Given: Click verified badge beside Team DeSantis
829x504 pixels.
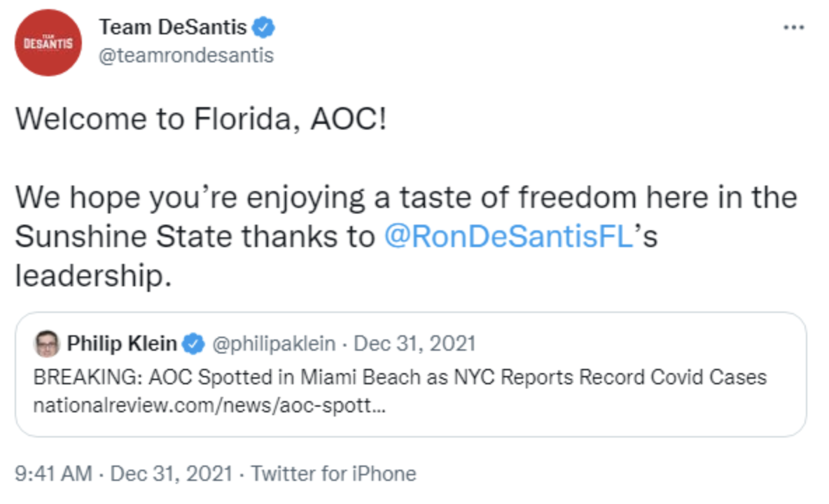Looking at the screenshot, I should click(264, 28).
